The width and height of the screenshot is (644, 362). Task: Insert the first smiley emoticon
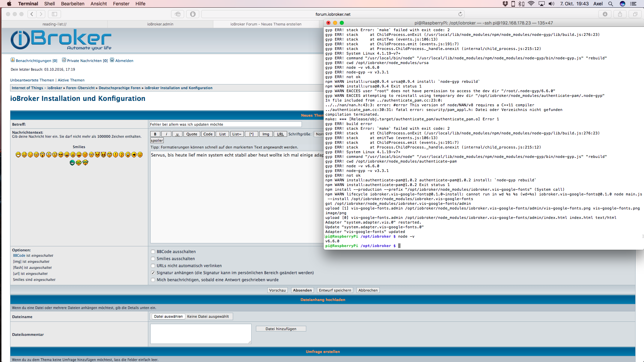(18, 155)
